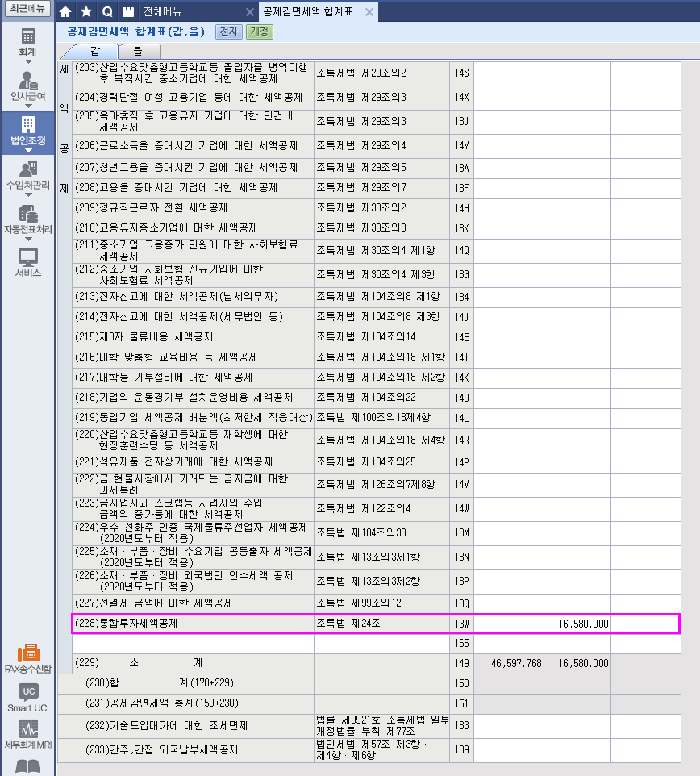Select (208)고용을 증대시킨 기업 row
Screen dimensions: 700x776
click(x=376, y=188)
